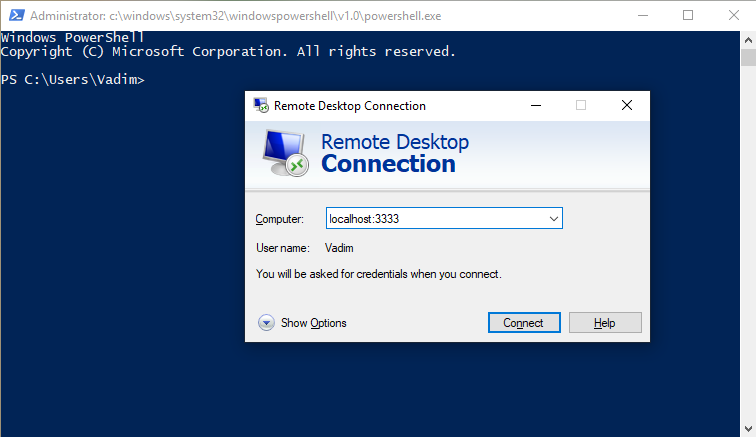Image resolution: width=756 pixels, height=437 pixels.
Task: Open Help in Remote Desktop Connection
Action: 605,323
